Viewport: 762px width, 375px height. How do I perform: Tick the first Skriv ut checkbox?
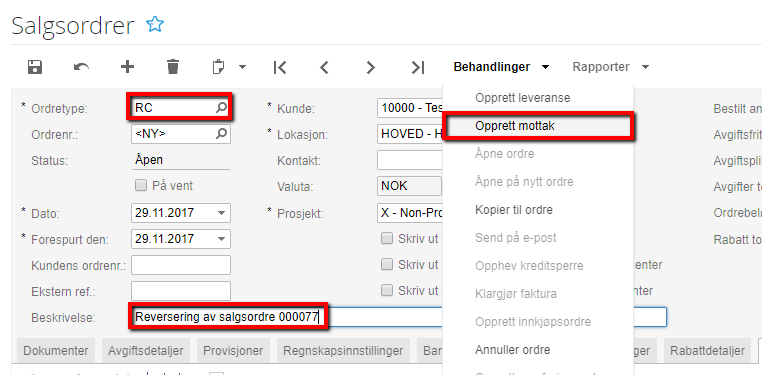(387, 239)
